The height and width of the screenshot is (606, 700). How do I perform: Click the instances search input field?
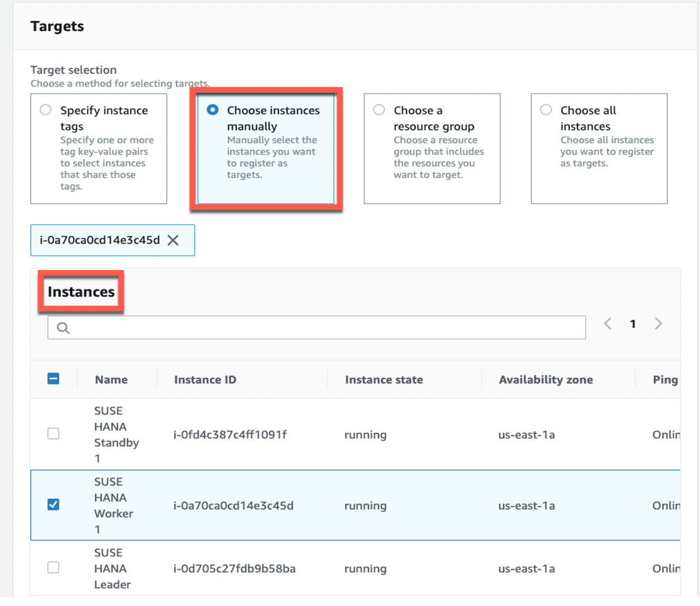point(324,328)
